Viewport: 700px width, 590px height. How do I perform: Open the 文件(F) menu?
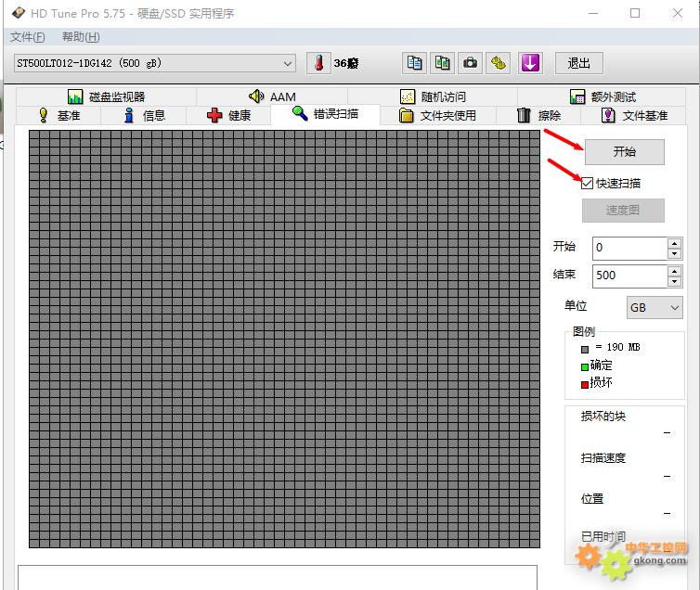click(x=28, y=37)
